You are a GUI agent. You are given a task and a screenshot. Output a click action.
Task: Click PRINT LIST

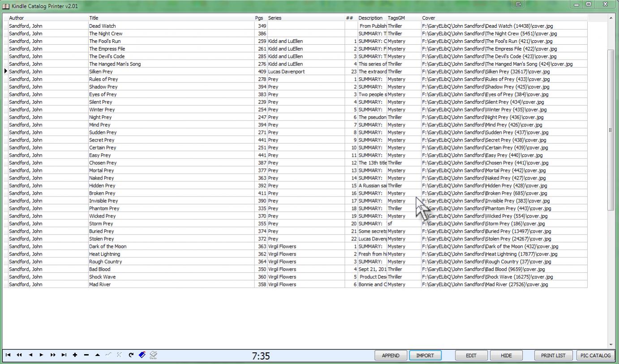coord(553,355)
